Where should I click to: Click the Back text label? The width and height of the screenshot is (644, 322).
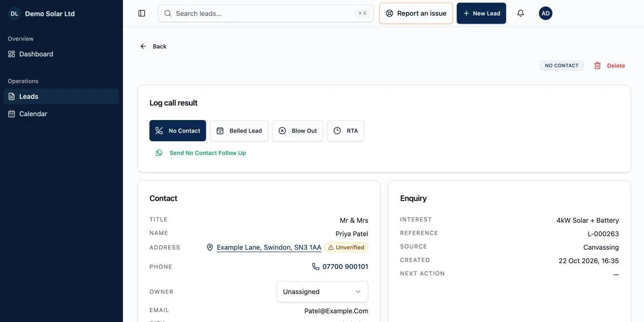[x=160, y=46]
